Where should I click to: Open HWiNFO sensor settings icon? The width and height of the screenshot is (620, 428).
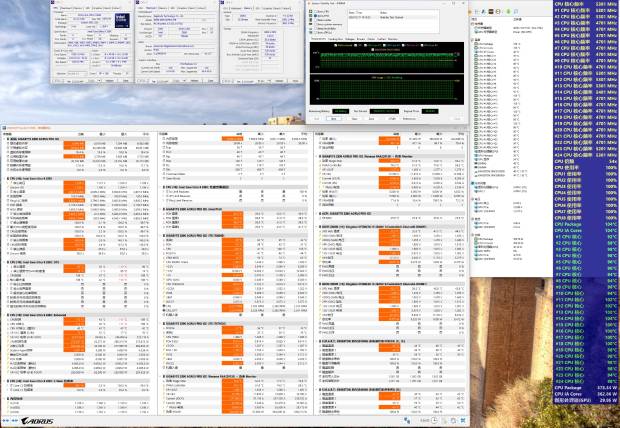pyautogui.click(x=453, y=420)
